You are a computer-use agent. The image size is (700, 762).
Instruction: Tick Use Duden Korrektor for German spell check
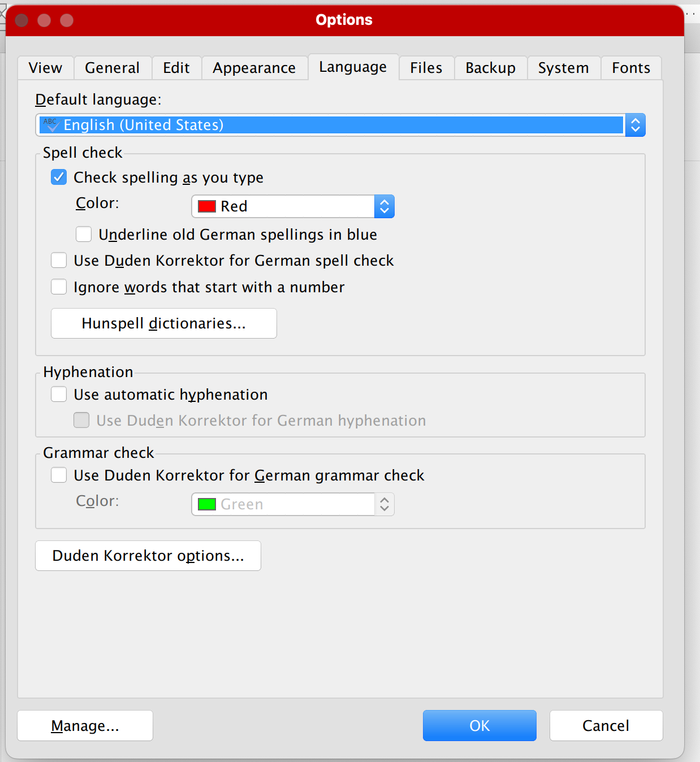(59, 260)
